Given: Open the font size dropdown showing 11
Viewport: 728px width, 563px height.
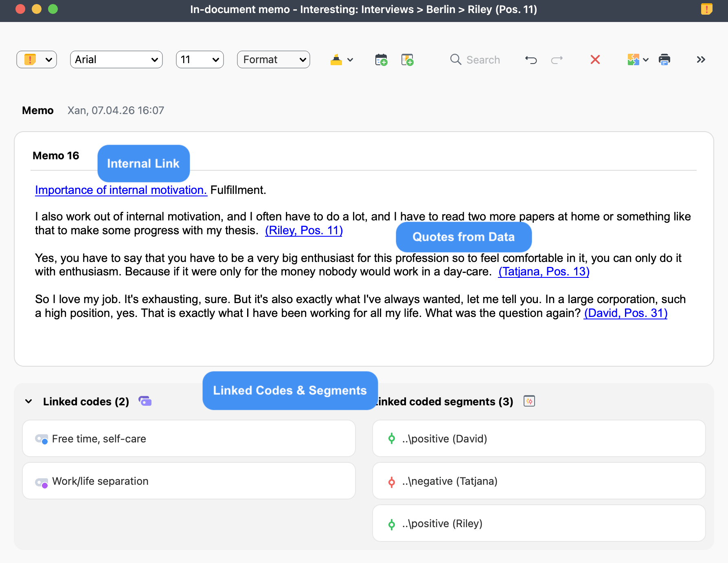Looking at the screenshot, I should coord(200,59).
